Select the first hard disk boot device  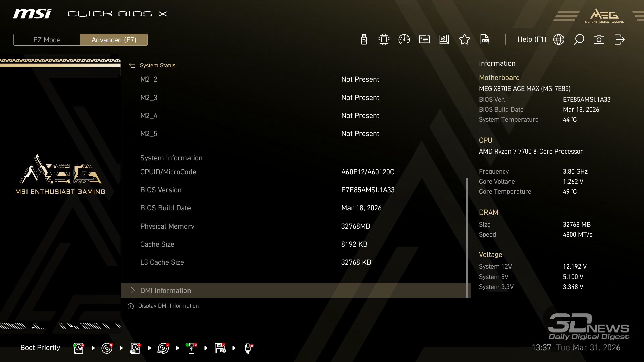click(x=78, y=348)
